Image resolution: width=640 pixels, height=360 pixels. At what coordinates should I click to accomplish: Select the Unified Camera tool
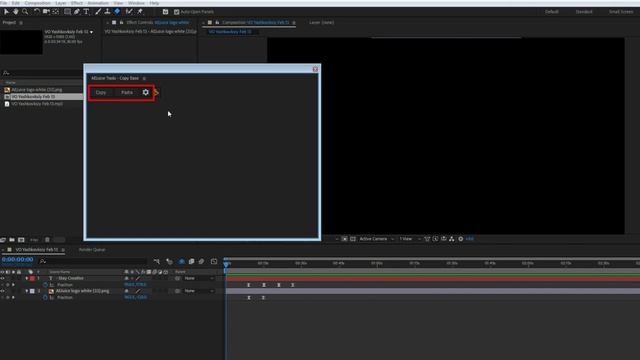coord(46,12)
